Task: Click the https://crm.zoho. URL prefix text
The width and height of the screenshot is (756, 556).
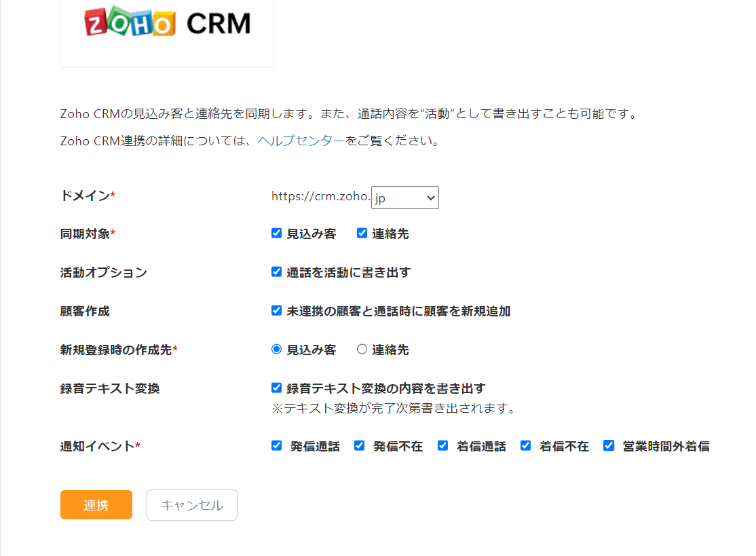Action: point(320,196)
